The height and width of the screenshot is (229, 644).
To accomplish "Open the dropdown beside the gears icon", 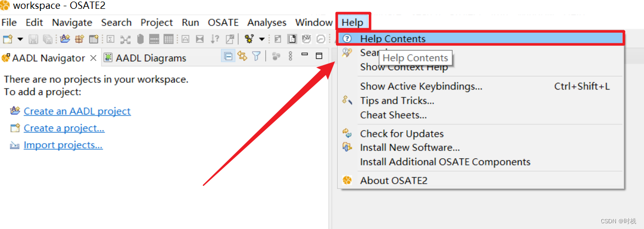I will [262, 39].
